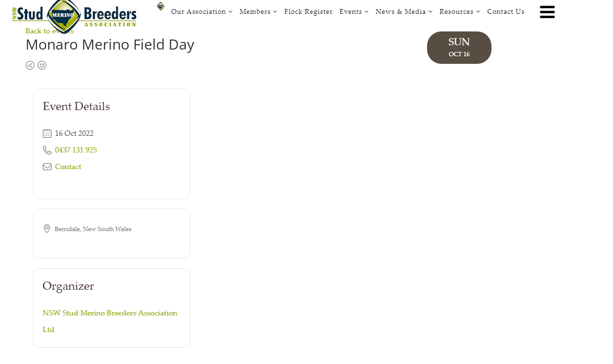Open the hamburger navigation menu
613x364 pixels.
click(x=547, y=12)
